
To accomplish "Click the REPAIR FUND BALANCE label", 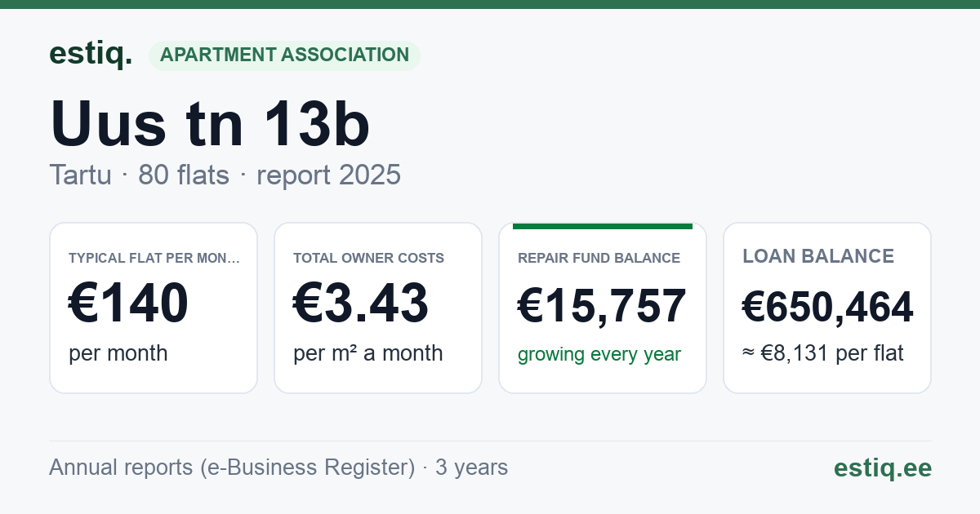I will point(599,258).
